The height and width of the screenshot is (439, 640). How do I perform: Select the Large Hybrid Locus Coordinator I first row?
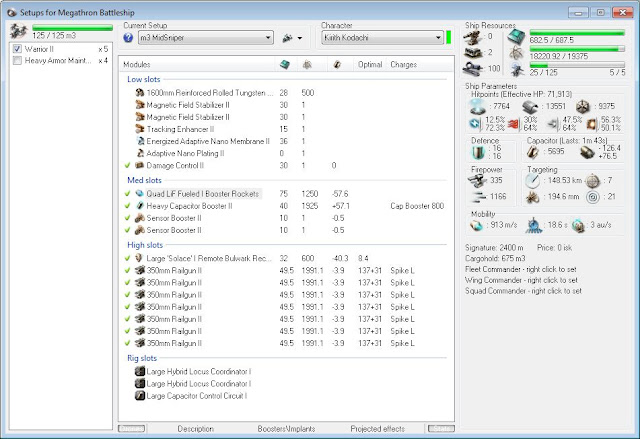198,372
